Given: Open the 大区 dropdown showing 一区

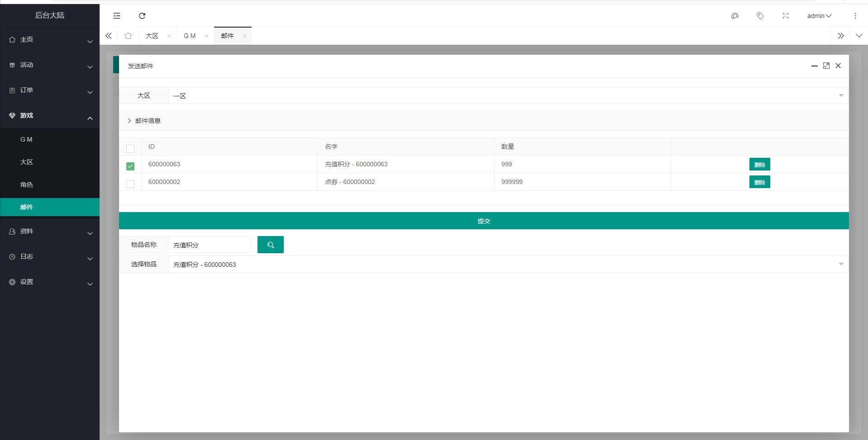Looking at the screenshot, I should pos(507,95).
